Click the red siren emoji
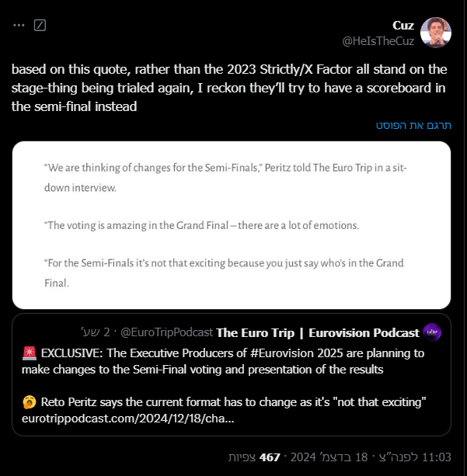Viewport: 467px width, 476px height. (x=30, y=353)
